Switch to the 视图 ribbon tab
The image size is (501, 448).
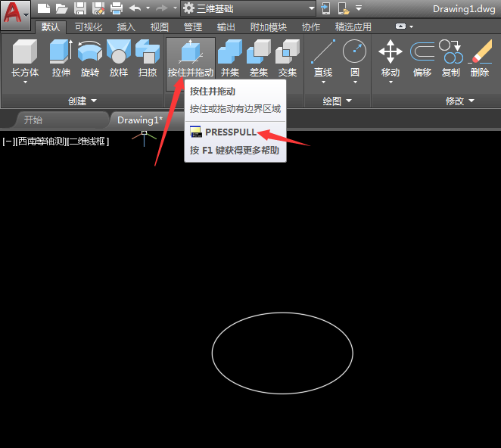tap(160, 27)
